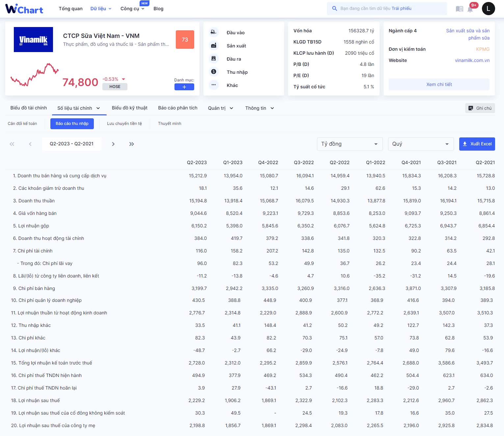The image size is (504, 436).
Task: Focus the bond data search field
Action: pyautogui.click(x=387, y=9)
